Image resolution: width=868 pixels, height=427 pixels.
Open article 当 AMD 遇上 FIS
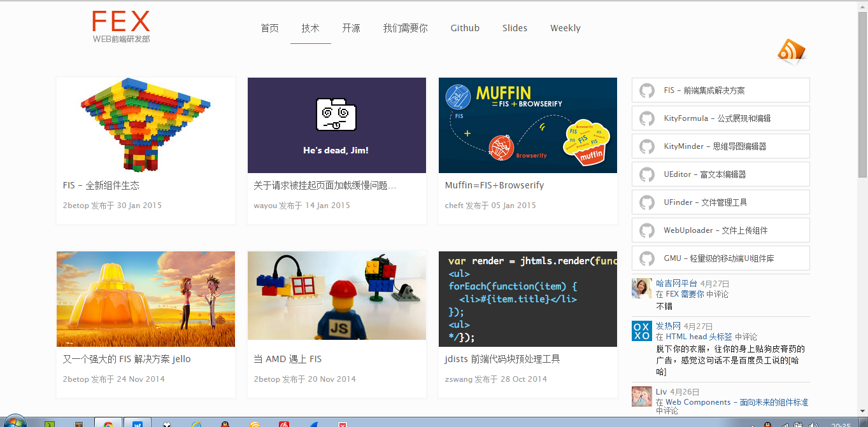click(288, 359)
